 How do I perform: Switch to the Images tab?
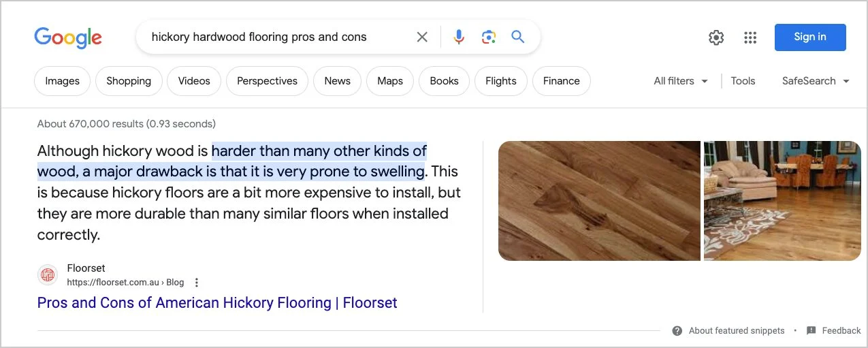click(63, 81)
